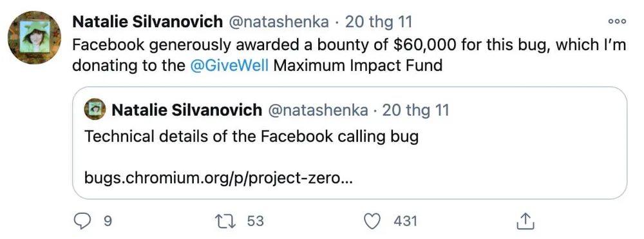The height and width of the screenshot is (239, 644).
Task: Open the share upload icon
Action: pyautogui.click(x=526, y=222)
